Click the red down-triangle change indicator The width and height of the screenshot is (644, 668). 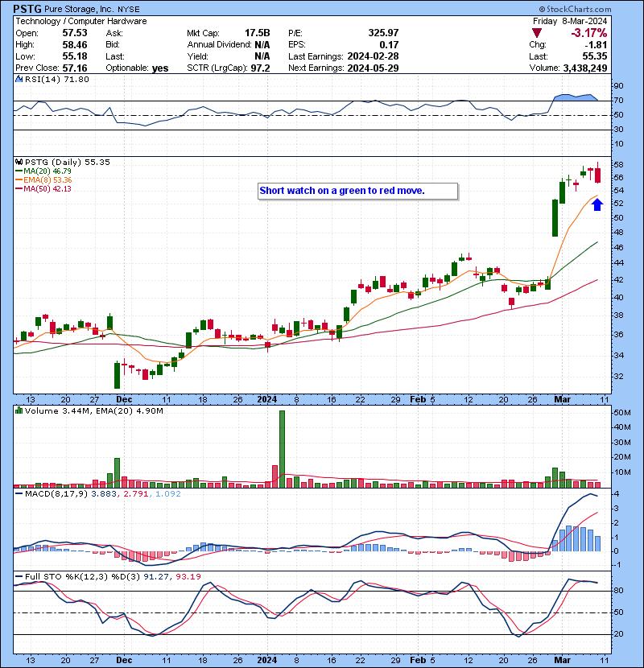pyautogui.click(x=537, y=33)
